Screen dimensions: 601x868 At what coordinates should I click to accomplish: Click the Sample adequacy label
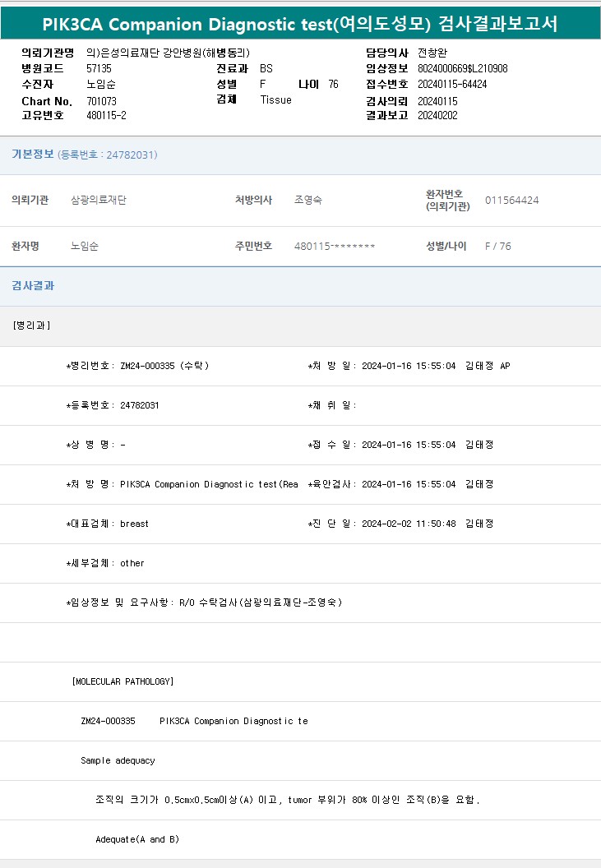pos(118,760)
